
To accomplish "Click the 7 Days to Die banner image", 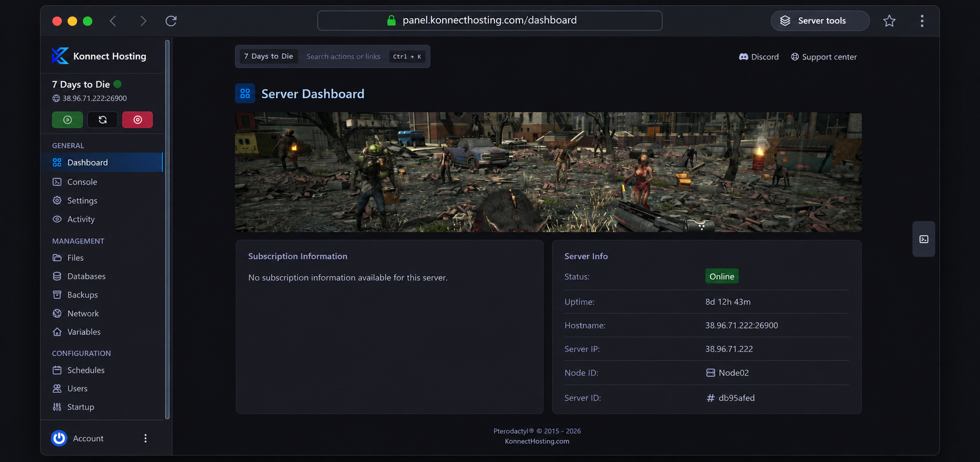I will (x=548, y=172).
